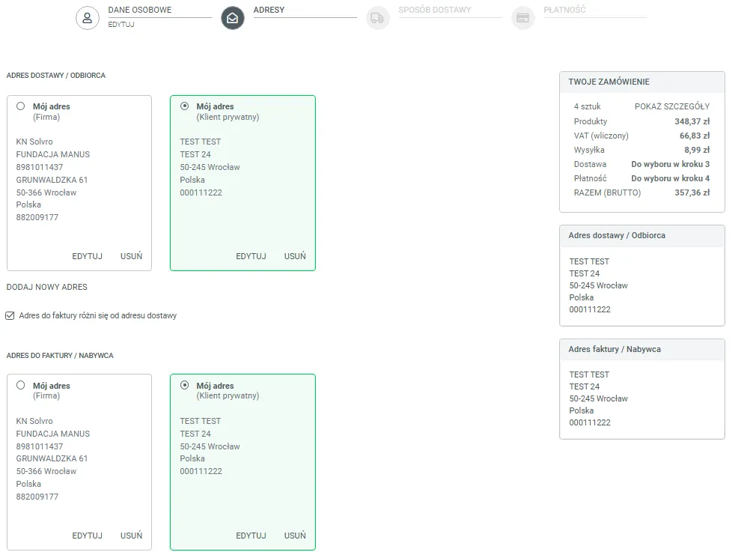The image size is (756, 558).
Task: Delete the Firma delivery address
Action: pos(131,256)
